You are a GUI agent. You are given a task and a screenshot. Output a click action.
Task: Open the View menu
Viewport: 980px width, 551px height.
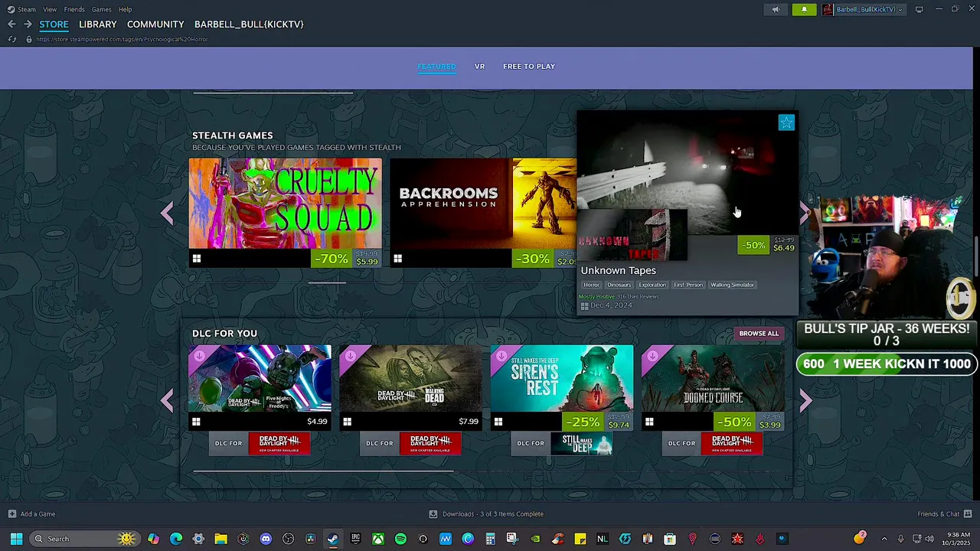tap(50, 9)
